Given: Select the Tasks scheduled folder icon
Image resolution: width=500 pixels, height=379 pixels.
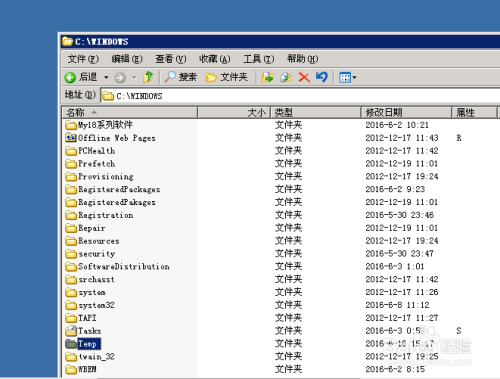Looking at the screenshot, I should (x=71, y=331).
